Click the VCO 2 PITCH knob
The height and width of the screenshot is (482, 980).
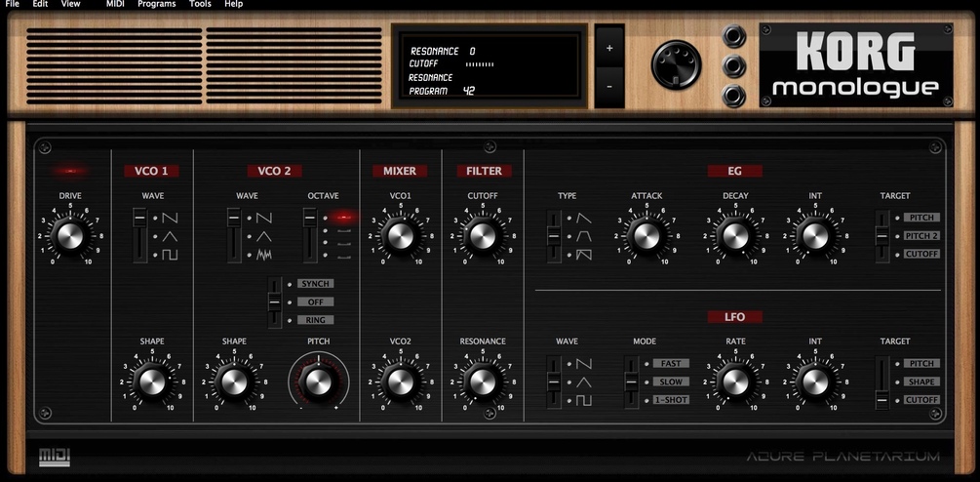tap(318, 382)
